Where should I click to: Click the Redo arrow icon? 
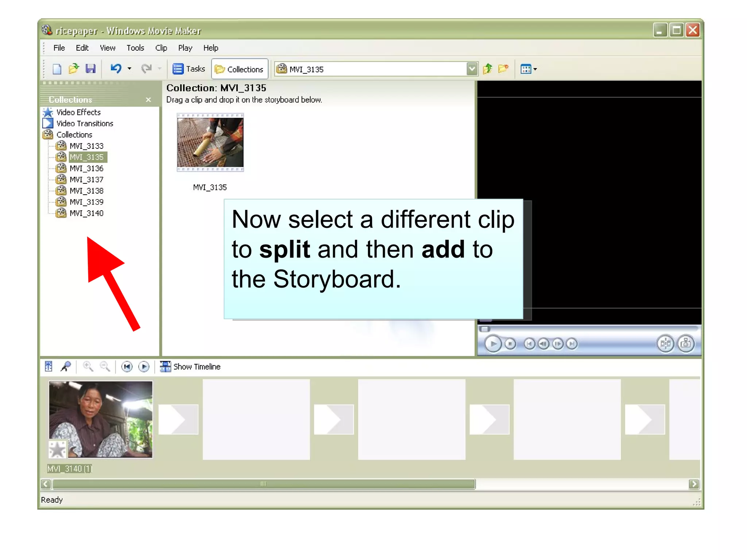pyautogui.click(x=147, y=69)
